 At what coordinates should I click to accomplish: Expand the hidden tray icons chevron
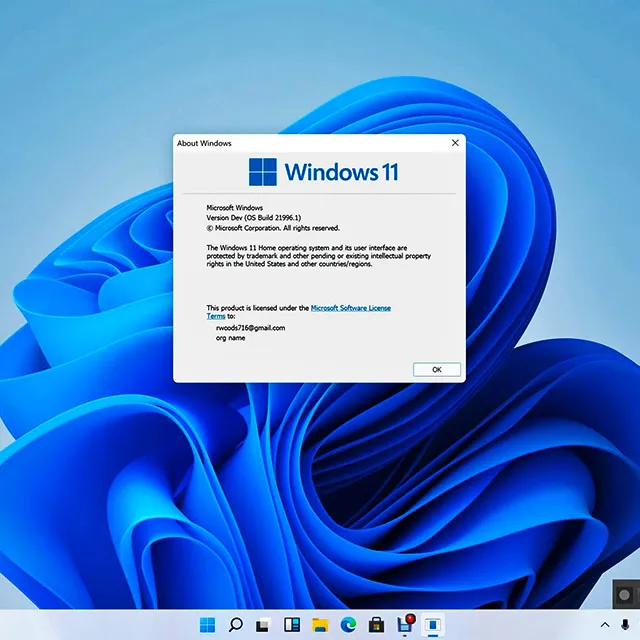605,625
